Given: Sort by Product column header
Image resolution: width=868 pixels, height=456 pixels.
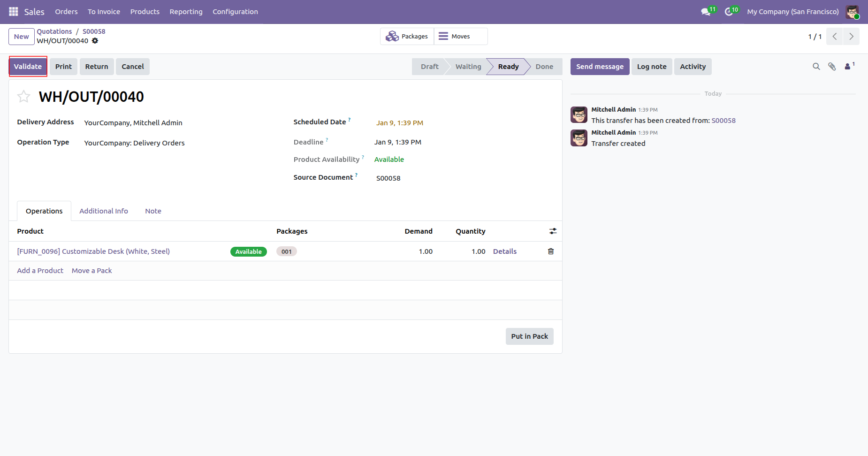Looking at the screenshot, I should [30, 231].
